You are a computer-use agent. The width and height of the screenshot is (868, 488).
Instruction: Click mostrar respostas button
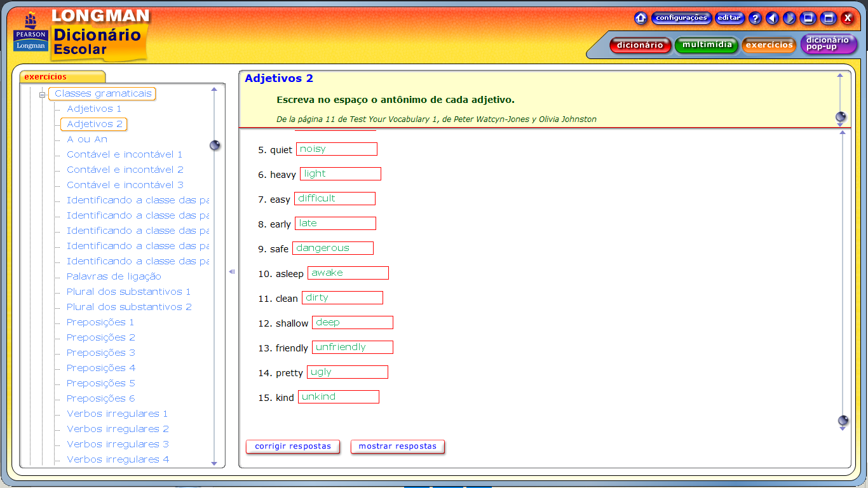coord(398,446)
